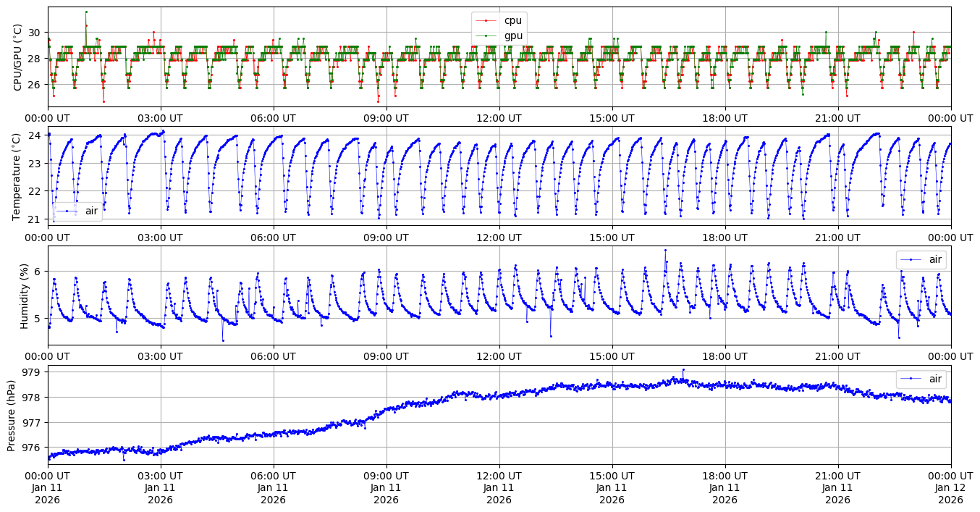Select the Pressure (hPa) y-axis label
Screen dimensions: 980x512
click(12, 415)
